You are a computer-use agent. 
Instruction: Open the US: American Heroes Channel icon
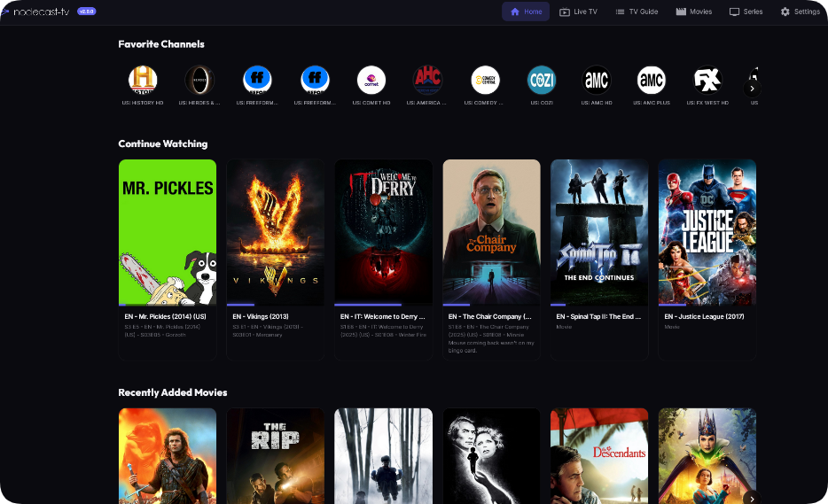pos(427,80)
